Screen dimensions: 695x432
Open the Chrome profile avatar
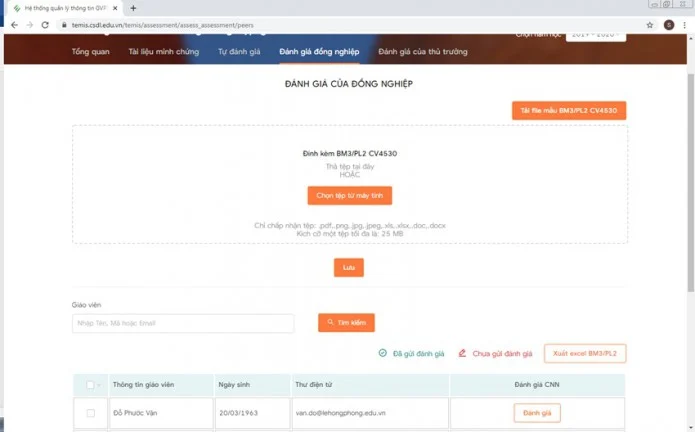click(x=669, y=25)
